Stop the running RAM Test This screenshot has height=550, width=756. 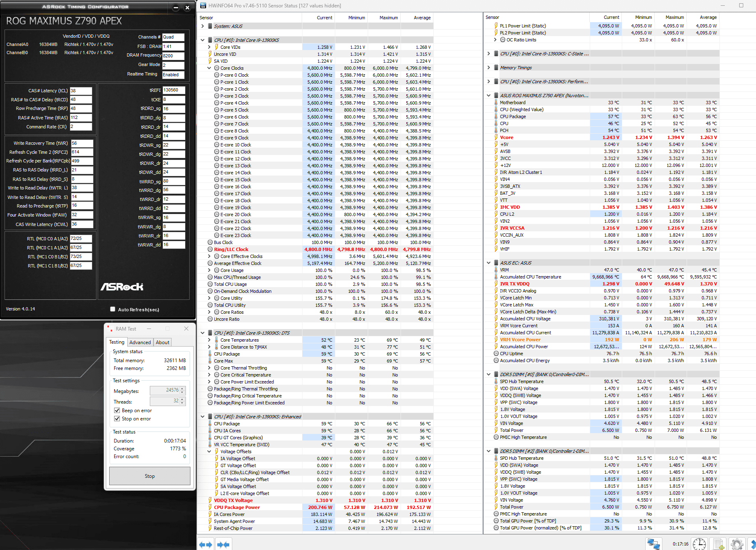pyautogui.click(x=150, y=476)
